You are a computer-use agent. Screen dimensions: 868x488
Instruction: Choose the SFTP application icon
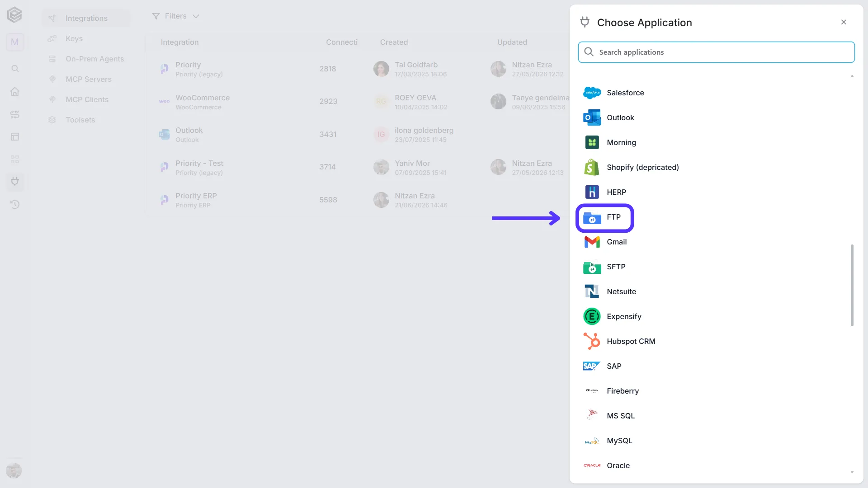tap(592, 267)
